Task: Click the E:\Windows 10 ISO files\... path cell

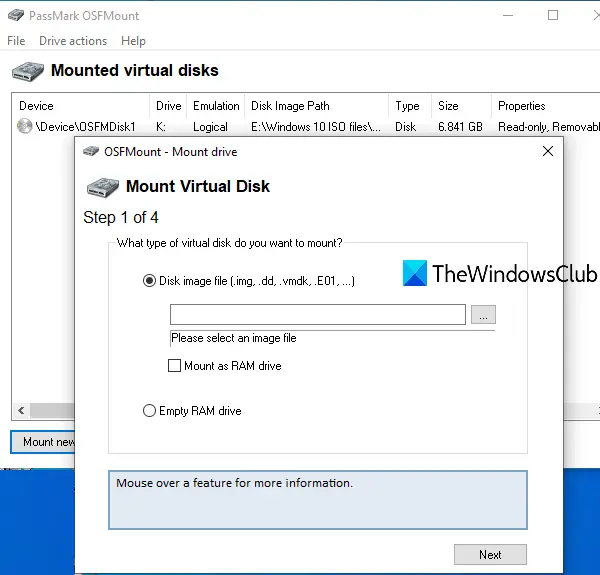Action: tap(316, 127)
